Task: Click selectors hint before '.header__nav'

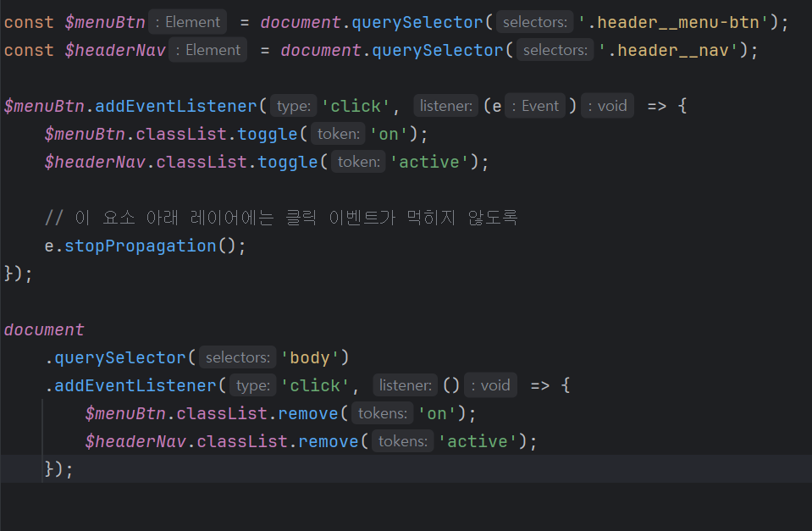Action: (x=555, y=50)
